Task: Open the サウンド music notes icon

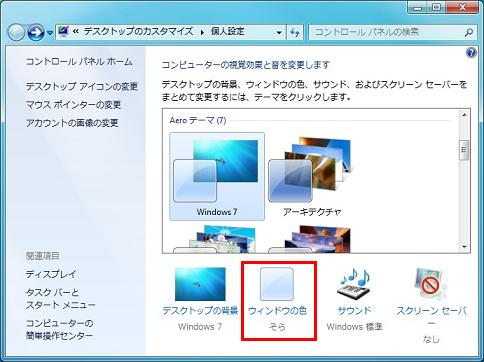Action: 354,284
